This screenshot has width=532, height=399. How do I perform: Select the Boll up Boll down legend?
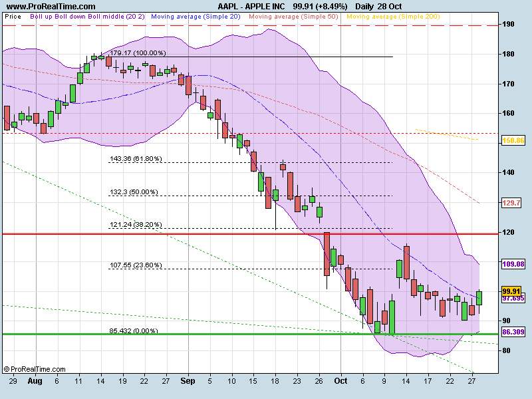88,17
